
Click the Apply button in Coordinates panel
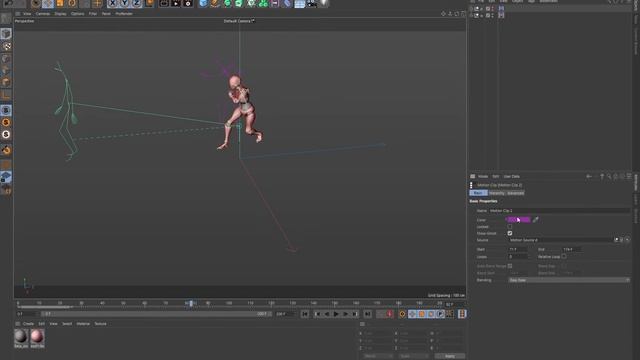[450, 356]
